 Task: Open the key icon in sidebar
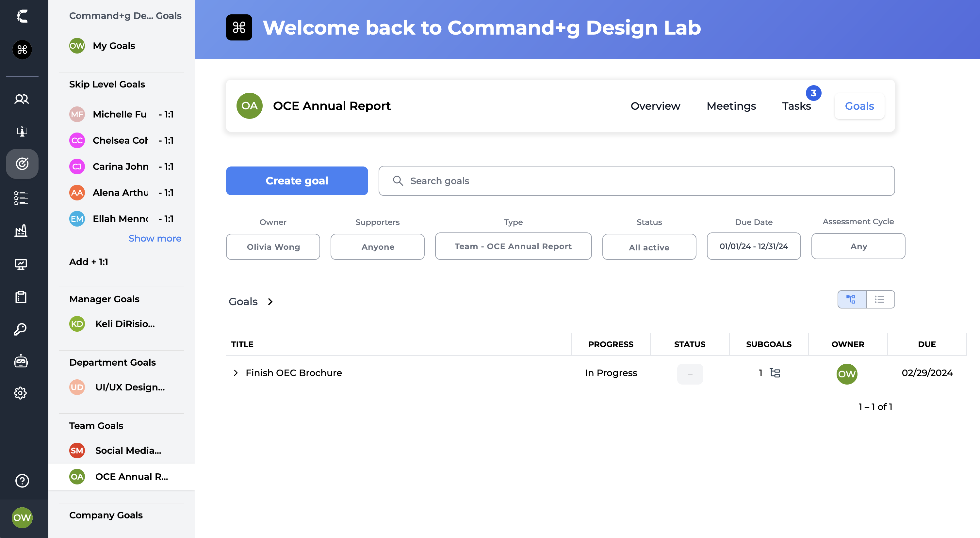click(21, 329)
